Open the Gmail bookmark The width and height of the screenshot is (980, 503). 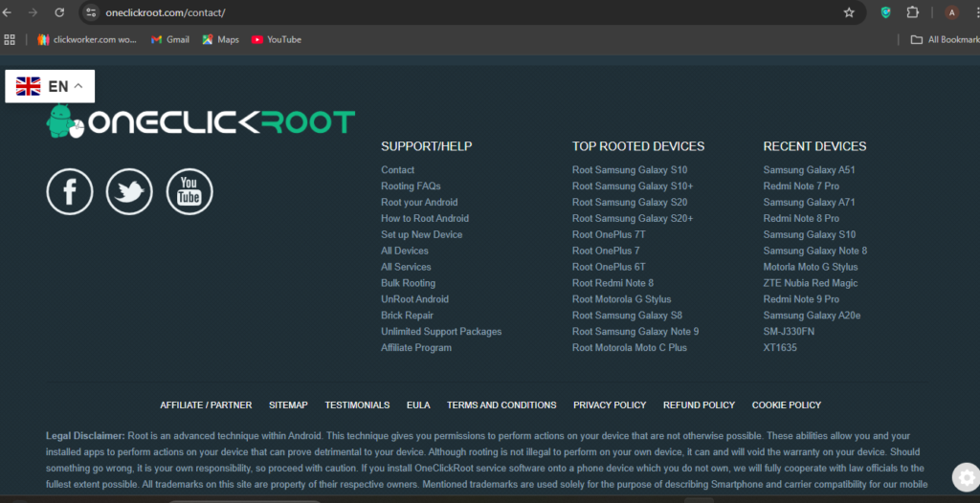pos(170,39)
